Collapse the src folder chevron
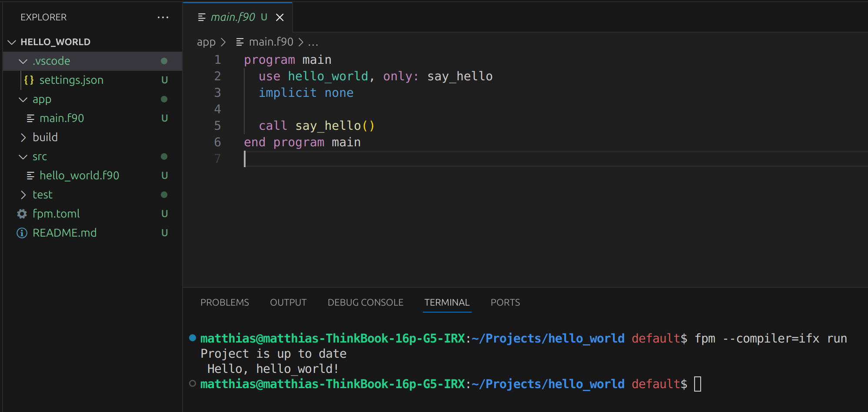Screen dimensions: 868x412 coord(23,157)
